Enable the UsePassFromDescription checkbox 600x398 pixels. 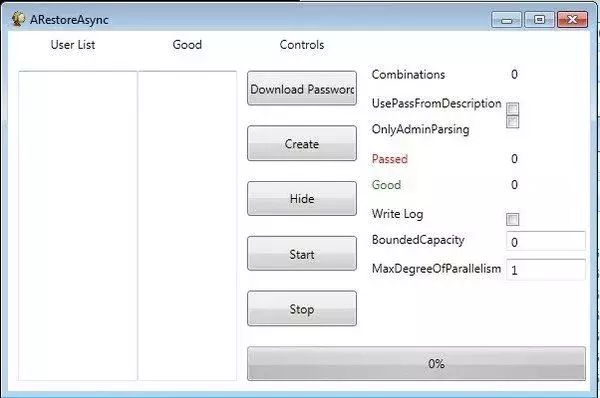point(512,109)
